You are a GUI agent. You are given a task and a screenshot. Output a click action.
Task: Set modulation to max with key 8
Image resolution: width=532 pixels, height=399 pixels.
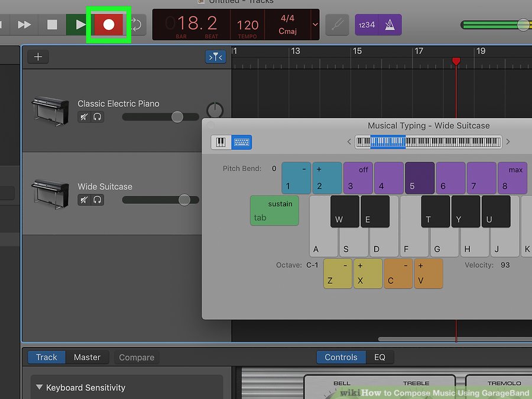[x=512, y=178]
